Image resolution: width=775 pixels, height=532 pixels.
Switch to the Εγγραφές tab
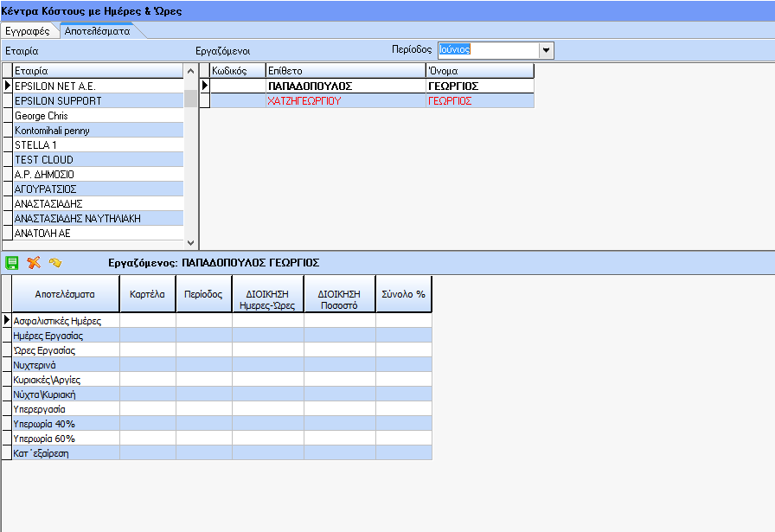coord(27,31)
